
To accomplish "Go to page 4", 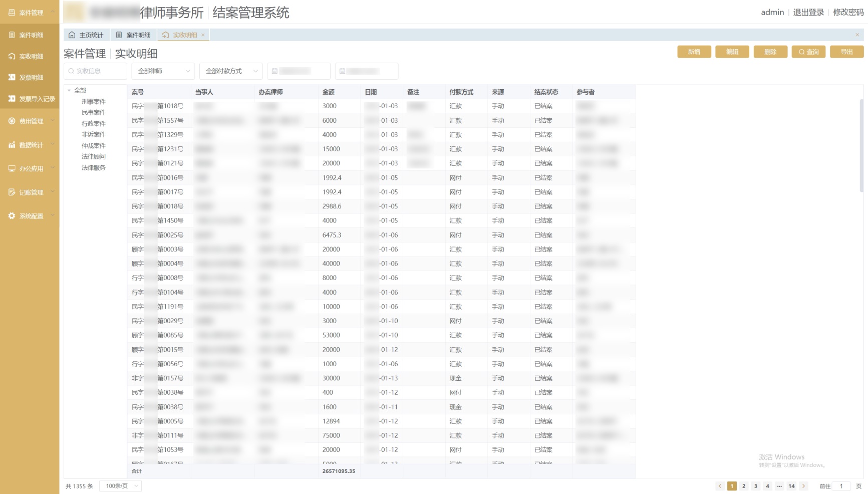I will [767, 486].
